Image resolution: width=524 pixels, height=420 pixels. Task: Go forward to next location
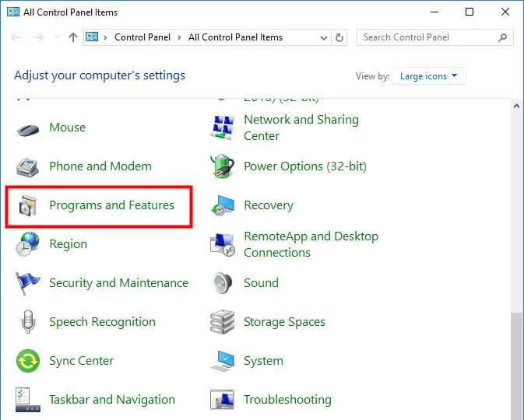[x=39, y=37]
